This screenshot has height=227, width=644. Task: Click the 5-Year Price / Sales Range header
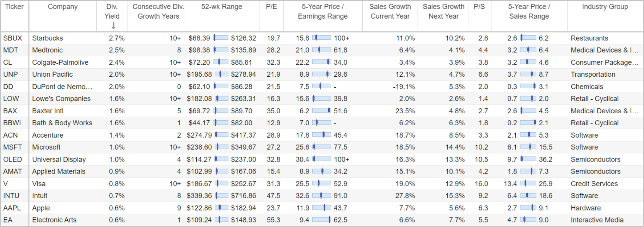(529, 11)
